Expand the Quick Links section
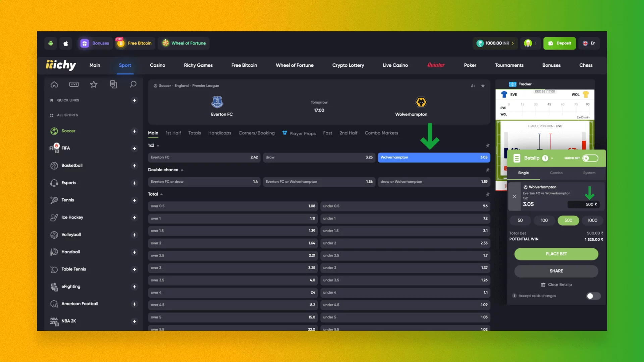This screenshot has height=362, width=644. tap(134, 101)
